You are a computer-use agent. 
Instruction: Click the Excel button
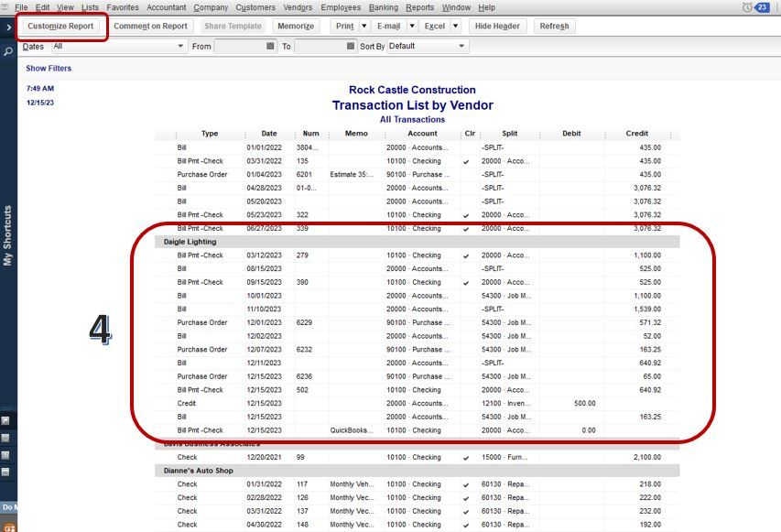coord(434,26)
